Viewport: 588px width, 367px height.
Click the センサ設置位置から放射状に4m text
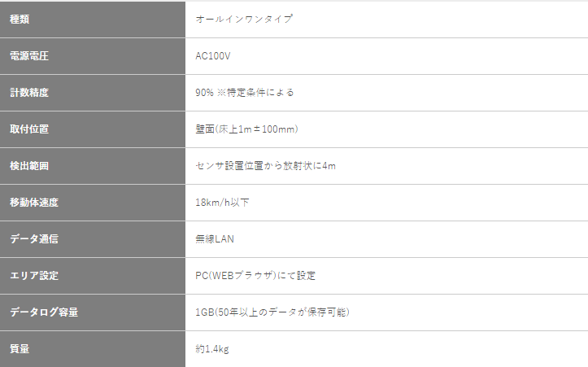(265, 166)
